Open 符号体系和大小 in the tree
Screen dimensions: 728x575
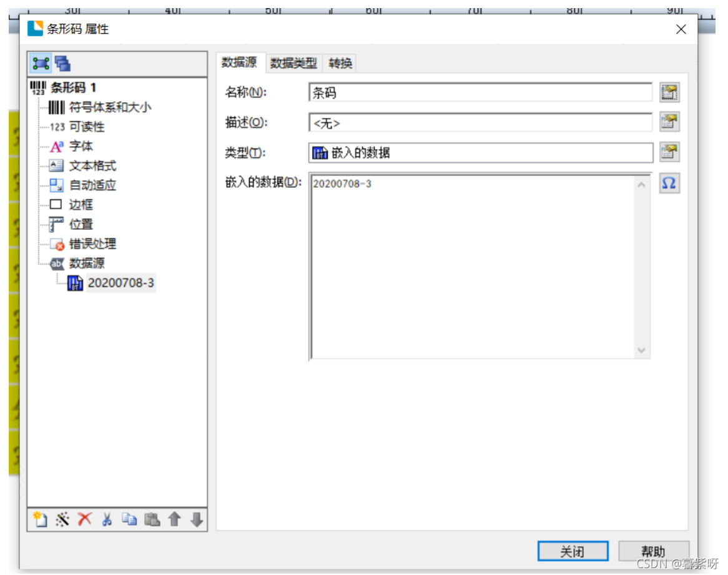[110, 107]
